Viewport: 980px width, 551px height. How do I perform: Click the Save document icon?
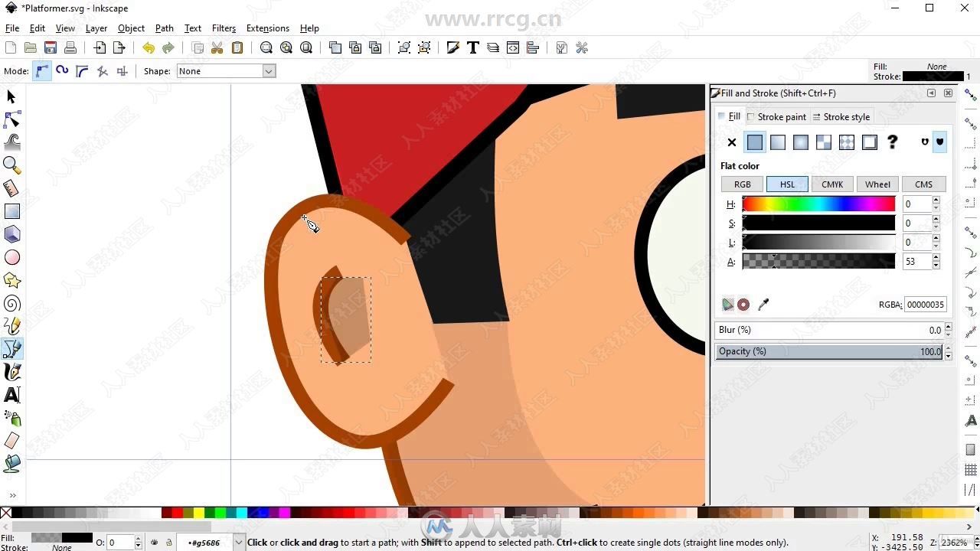click(51, 47)
